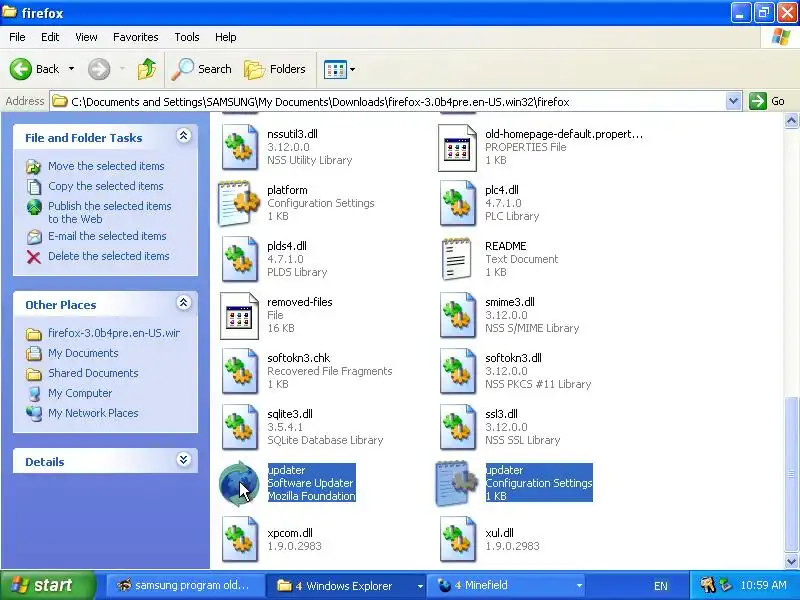Image resolution: width=800 pixels, height=600 pixels.
Task: Open the View menu
Action: [x=86, y=37]
